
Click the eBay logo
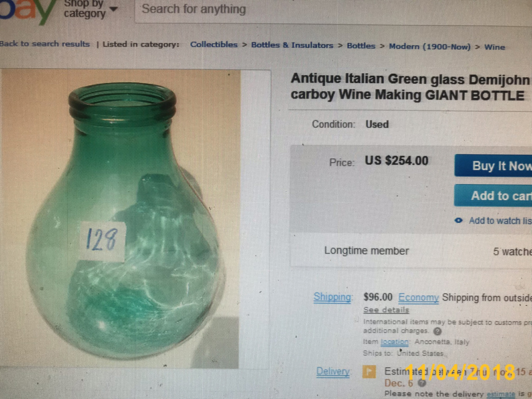27,10
